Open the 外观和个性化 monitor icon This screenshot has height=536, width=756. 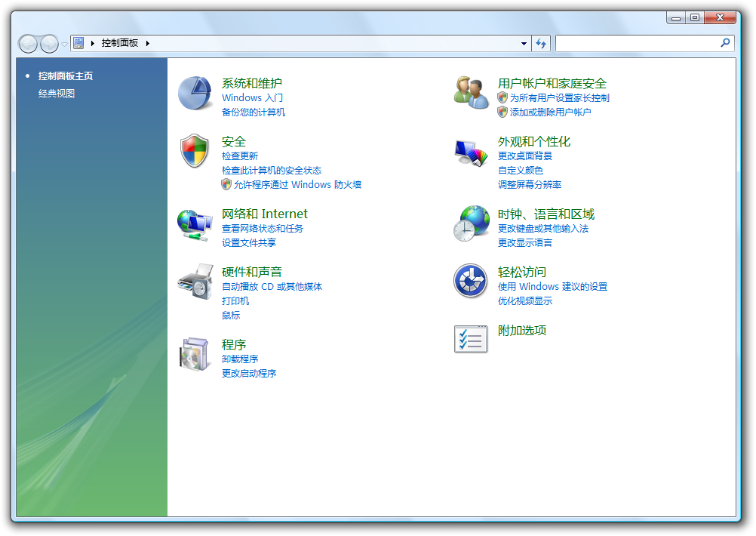coord(471,153)
